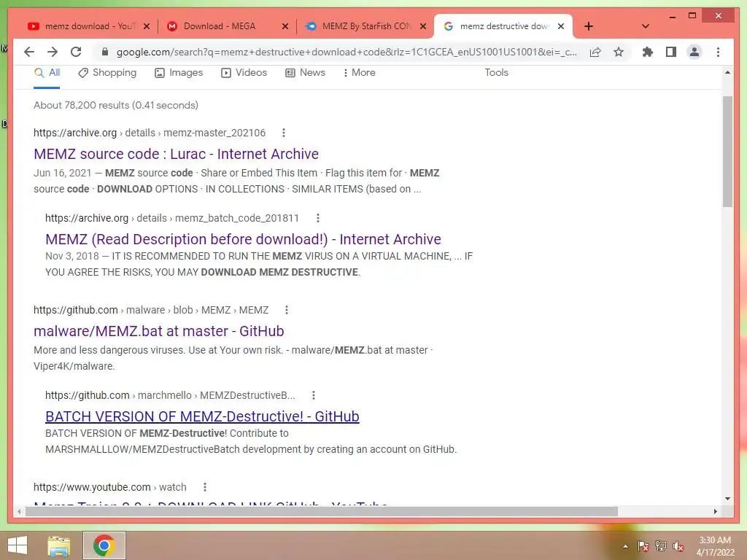Open Action Center flag tray icon
The image size is (747, 560).
(643, 546)
